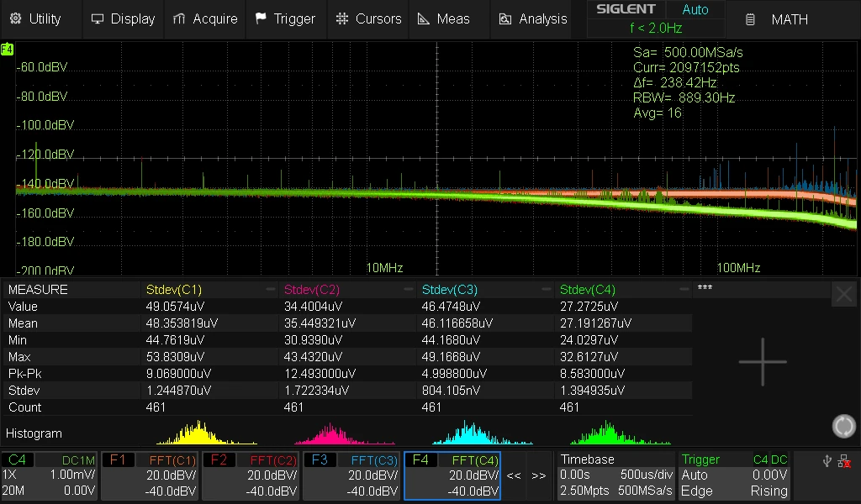
Task: Open the Utility menu
Action: pos(35,18)
